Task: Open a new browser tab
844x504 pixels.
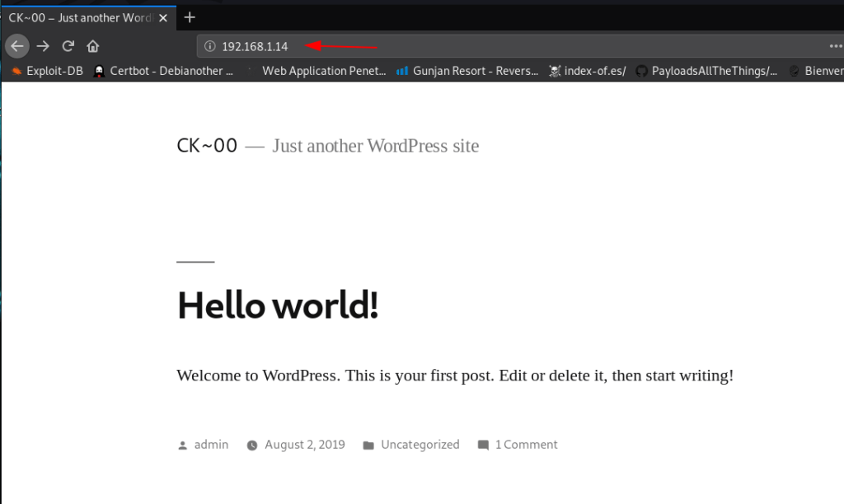Action: [x=190, y=18]
